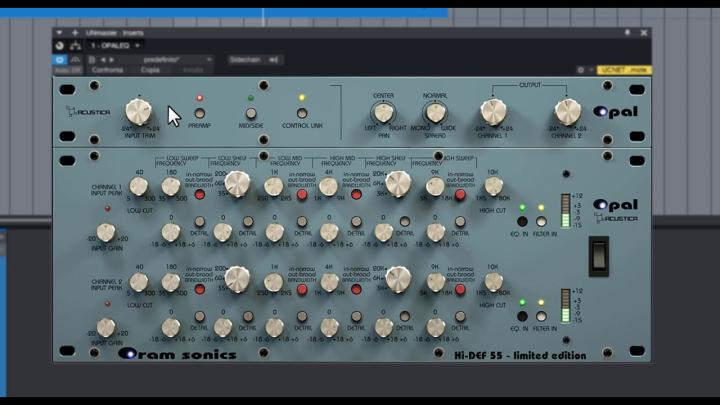The height and width of the screenshot is (405, 720).
Task: Click Copia in the plugin header
Action: click(x=150, y=70)
